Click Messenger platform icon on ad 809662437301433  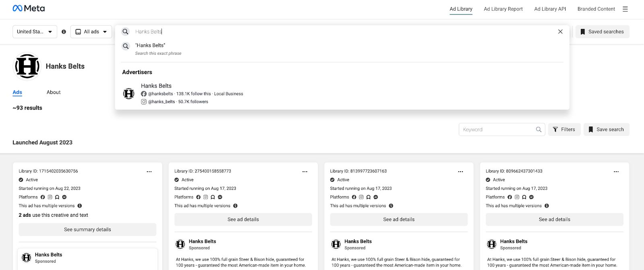531,197
